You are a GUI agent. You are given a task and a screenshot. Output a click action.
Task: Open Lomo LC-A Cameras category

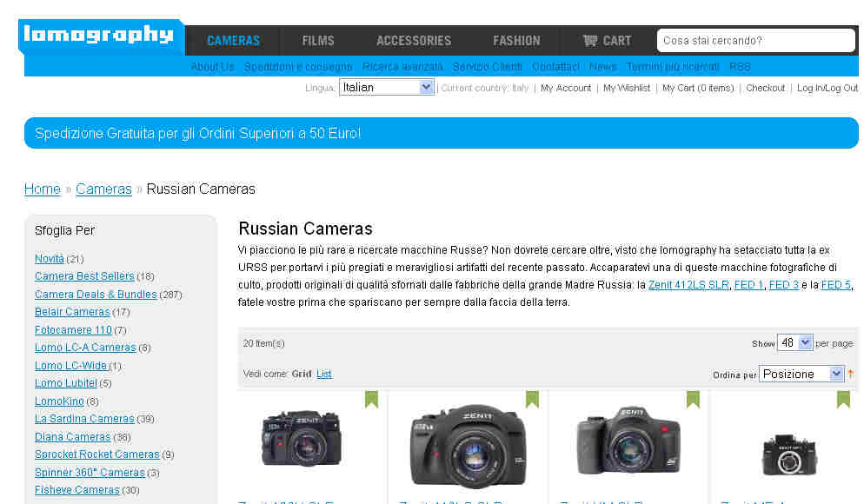85,348
